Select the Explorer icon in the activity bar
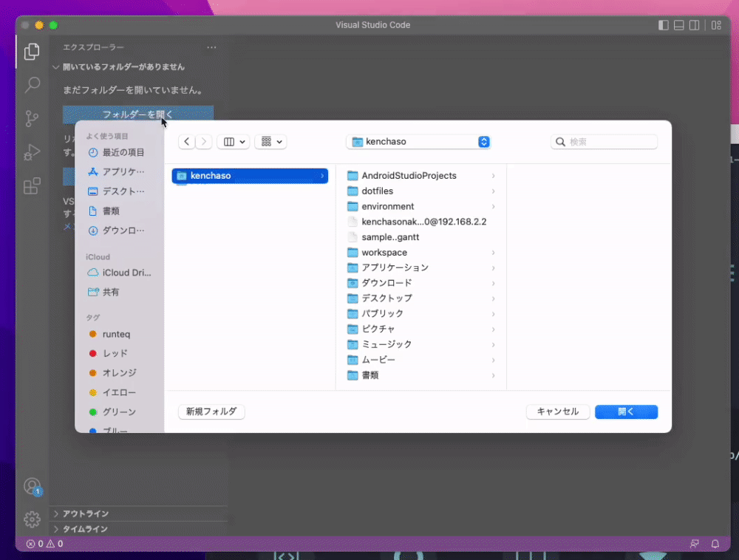The image size is (739, 560). 32,52
